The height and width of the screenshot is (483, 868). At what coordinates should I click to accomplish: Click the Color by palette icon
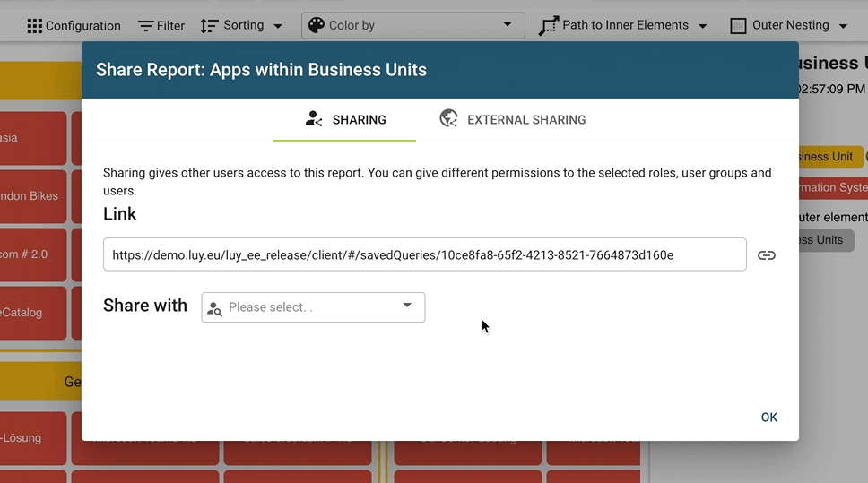(x=317, y=25)
